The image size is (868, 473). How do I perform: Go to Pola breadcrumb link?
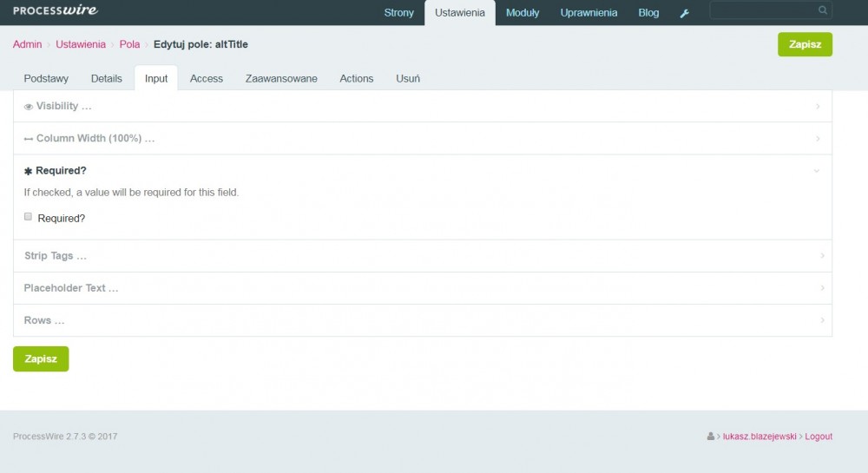tap(129, 44)
